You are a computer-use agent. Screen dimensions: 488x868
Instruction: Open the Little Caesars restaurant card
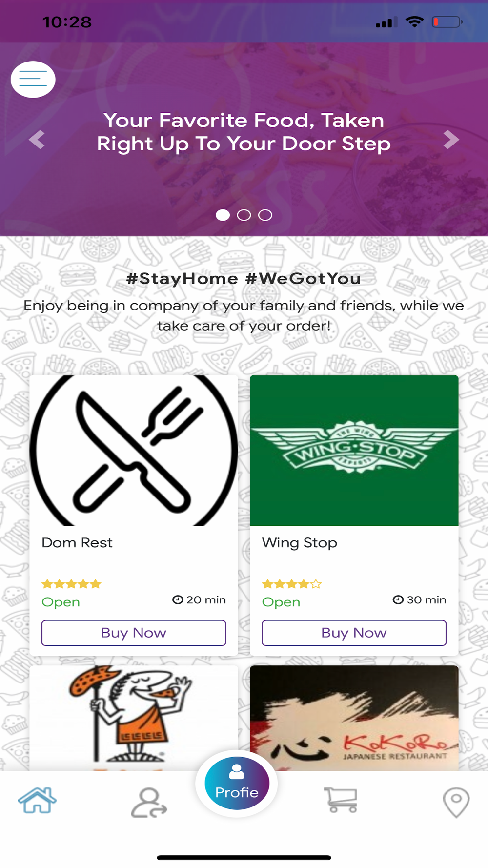pyautogui.click(x=134, y=718)
